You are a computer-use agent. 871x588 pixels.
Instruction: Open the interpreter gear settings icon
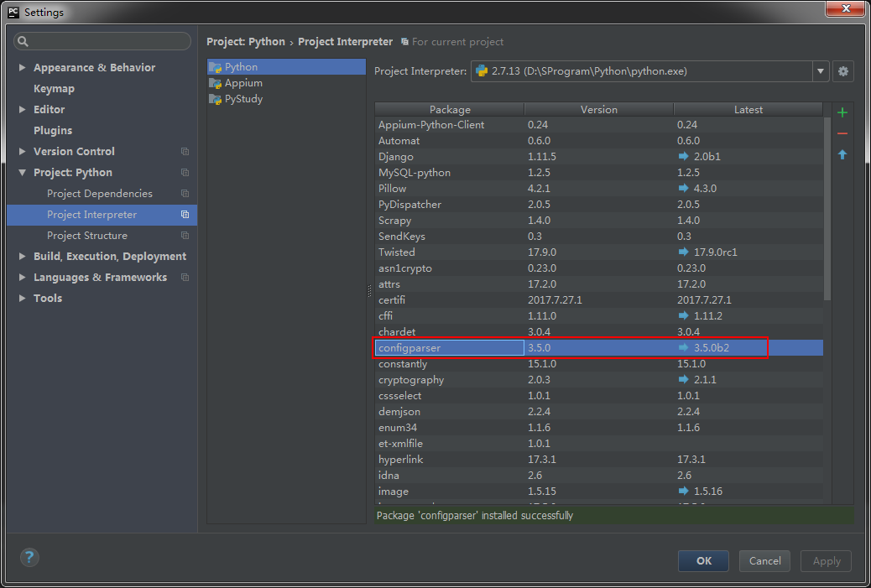point(842,71)
